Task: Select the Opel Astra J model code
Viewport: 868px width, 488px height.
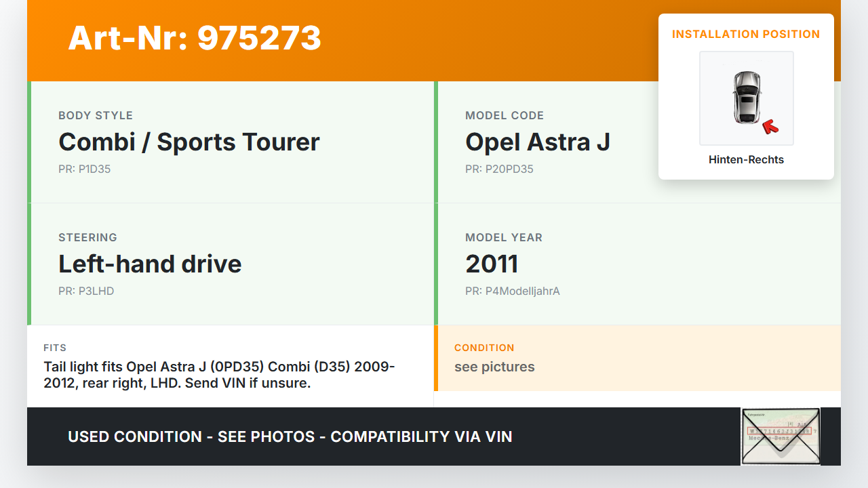Action: point(537,142)
